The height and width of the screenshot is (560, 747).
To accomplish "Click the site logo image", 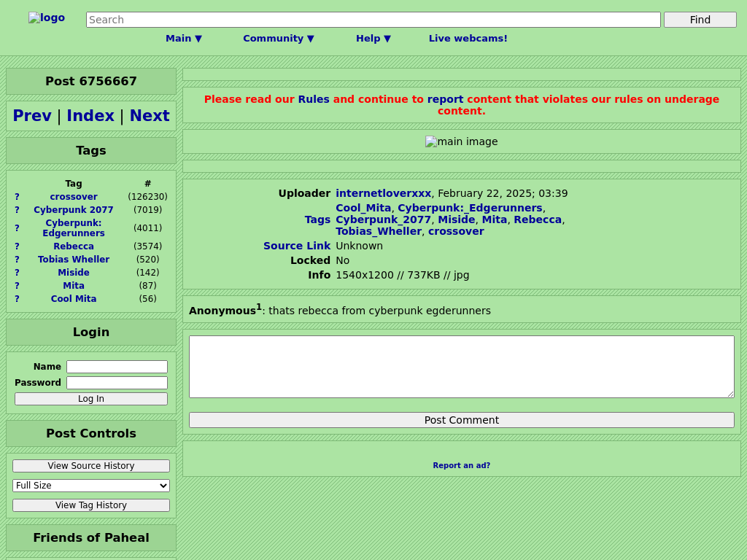I will (x=47, y=18).
